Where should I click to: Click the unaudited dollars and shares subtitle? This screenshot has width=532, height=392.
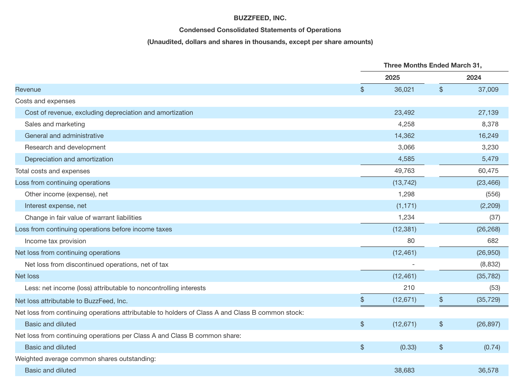click(260, 42)
